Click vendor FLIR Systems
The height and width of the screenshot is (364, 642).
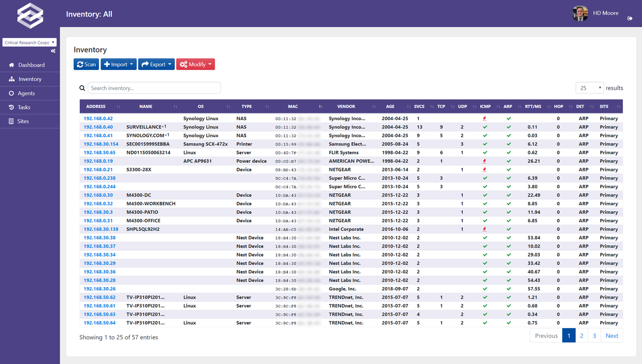[x=344, y=153]
